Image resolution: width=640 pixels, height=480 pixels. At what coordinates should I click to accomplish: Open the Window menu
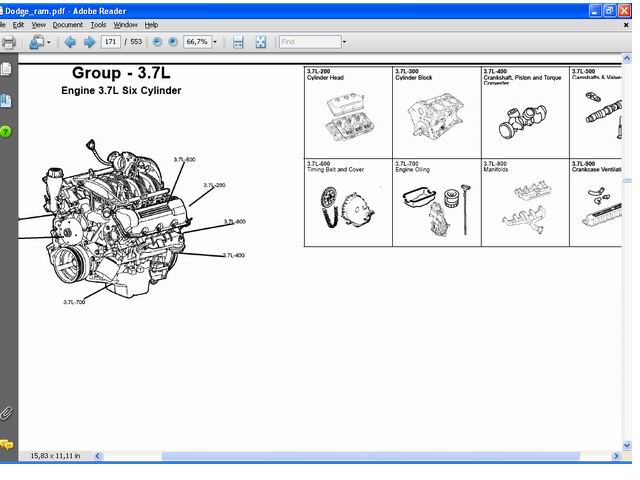(125, 25)
